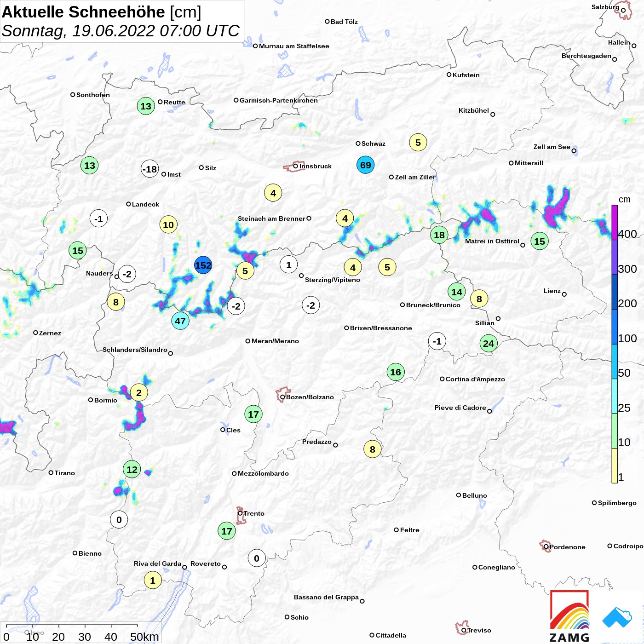Viewport: 644px width, 644px height.
Task: Select the green 15 marker beside Matrei in Osttirol
Action: [x=540, y=241]
